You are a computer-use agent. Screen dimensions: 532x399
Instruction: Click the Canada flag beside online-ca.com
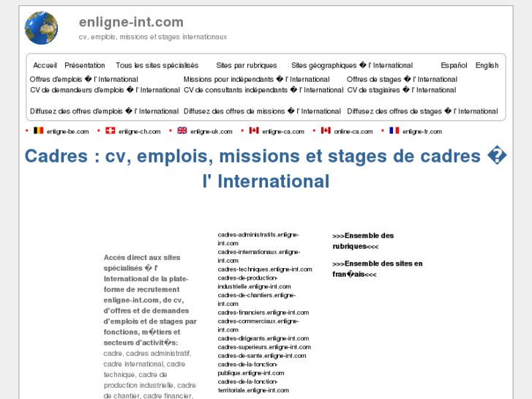point(326,131)
